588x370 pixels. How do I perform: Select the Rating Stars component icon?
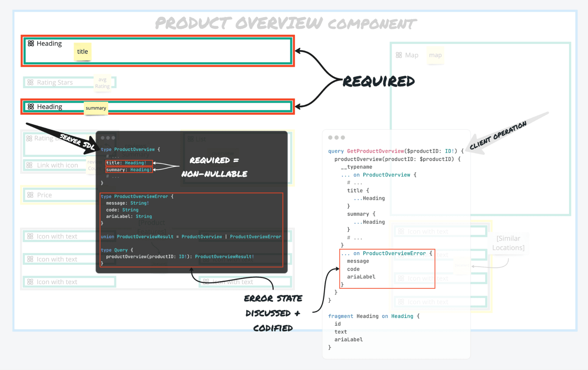pos(31,82)
